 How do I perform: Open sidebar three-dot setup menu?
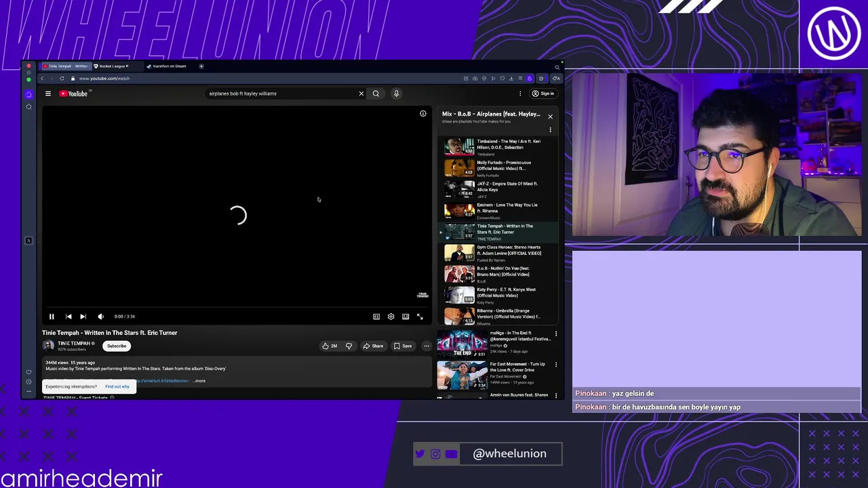point(28,391)
